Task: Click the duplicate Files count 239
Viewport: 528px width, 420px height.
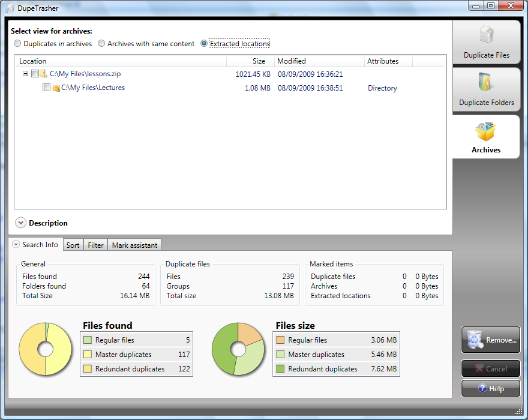Action: click(288, 276)
